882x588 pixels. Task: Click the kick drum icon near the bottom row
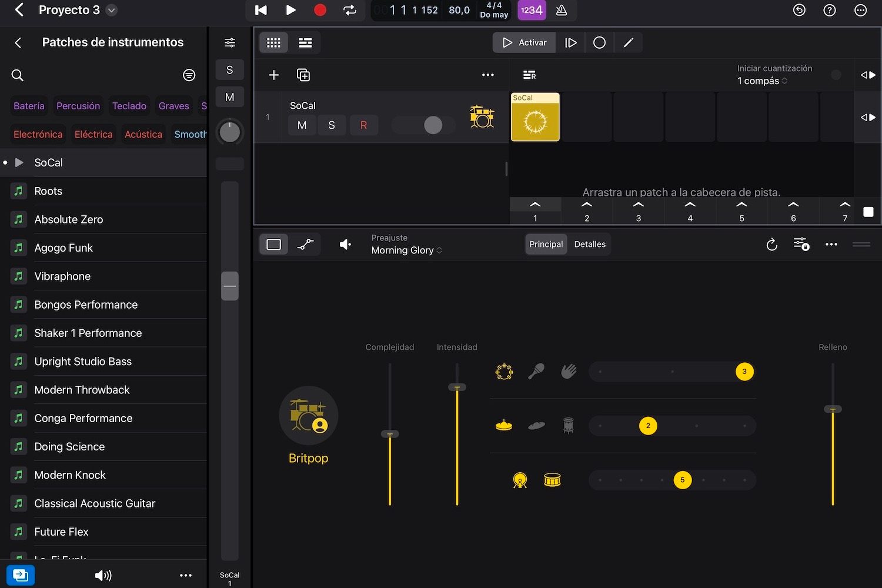click(x=519, y=480)
